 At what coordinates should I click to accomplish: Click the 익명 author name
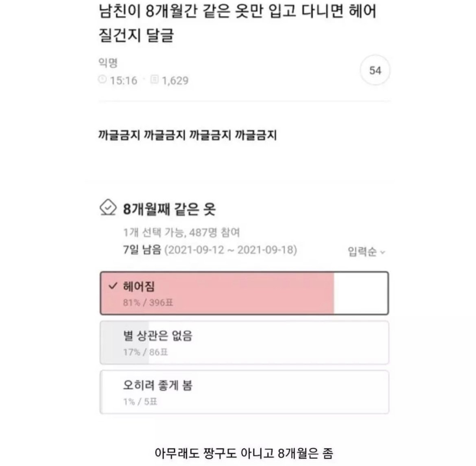108,63
